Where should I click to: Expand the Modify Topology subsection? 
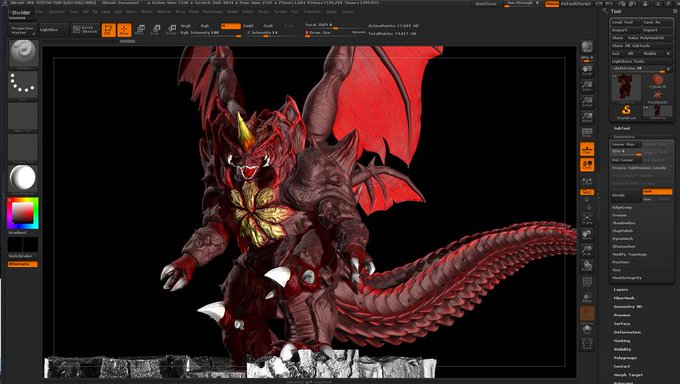pyautogui.click(x=629, y=254)
